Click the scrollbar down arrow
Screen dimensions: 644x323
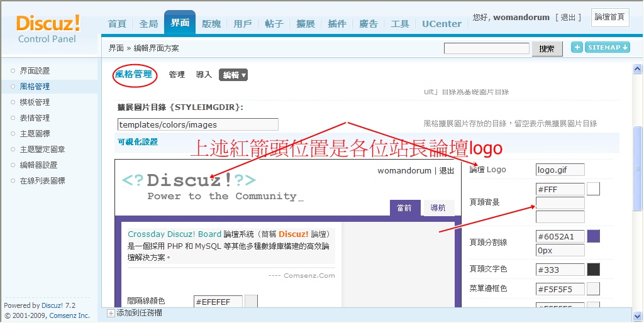click(637, 316)
